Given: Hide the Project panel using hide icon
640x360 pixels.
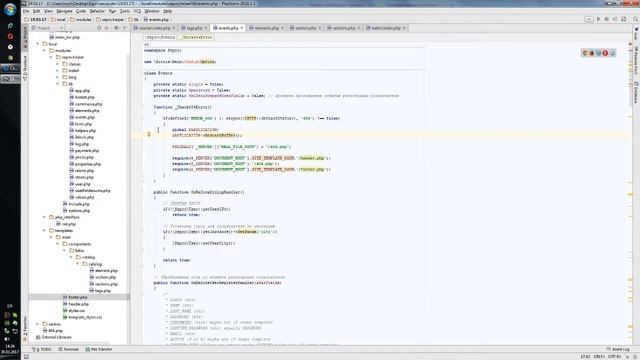Looking at the screenshot, I should pyautogui.click(x=125, y=28).
